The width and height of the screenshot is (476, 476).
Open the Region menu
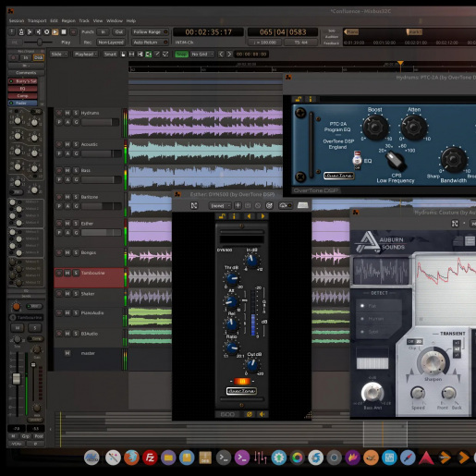point(68,21)
